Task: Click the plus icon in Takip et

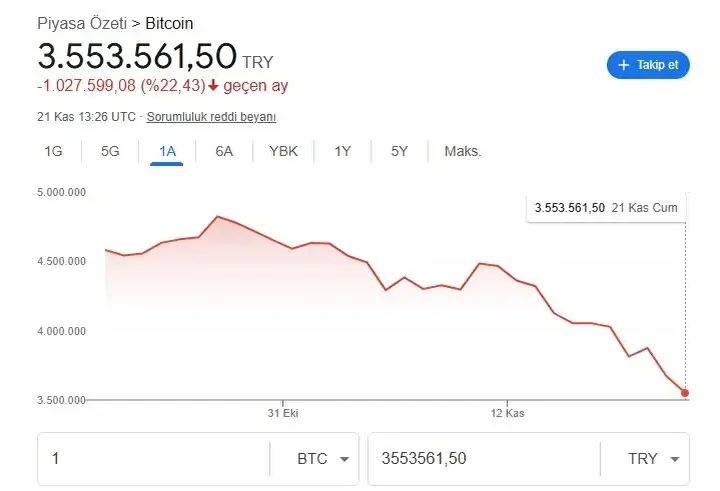Action: [x=626, y=65]
